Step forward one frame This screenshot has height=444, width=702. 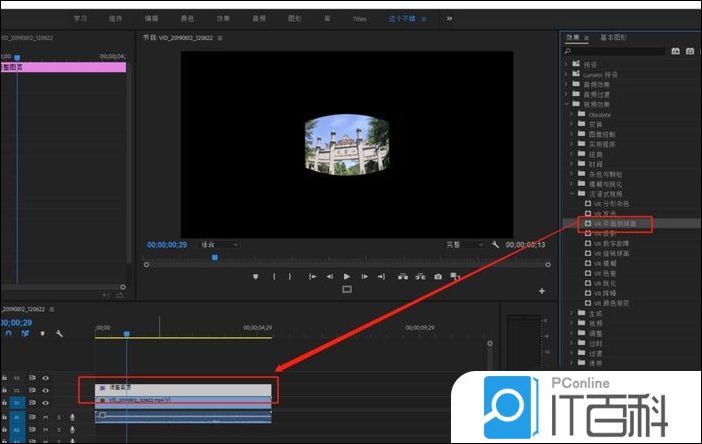click(x=365, y=276)
